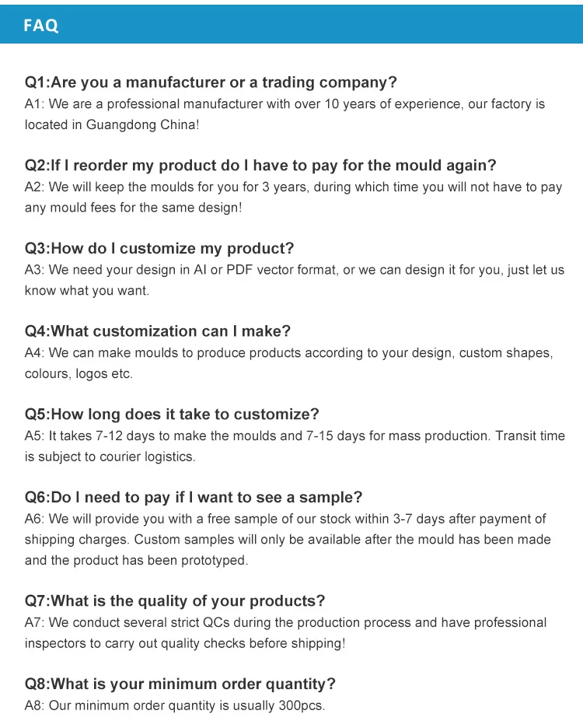Click the text "is subject to courier logistics"
This screenshot has height=728, width=583.
pos(110,457)
